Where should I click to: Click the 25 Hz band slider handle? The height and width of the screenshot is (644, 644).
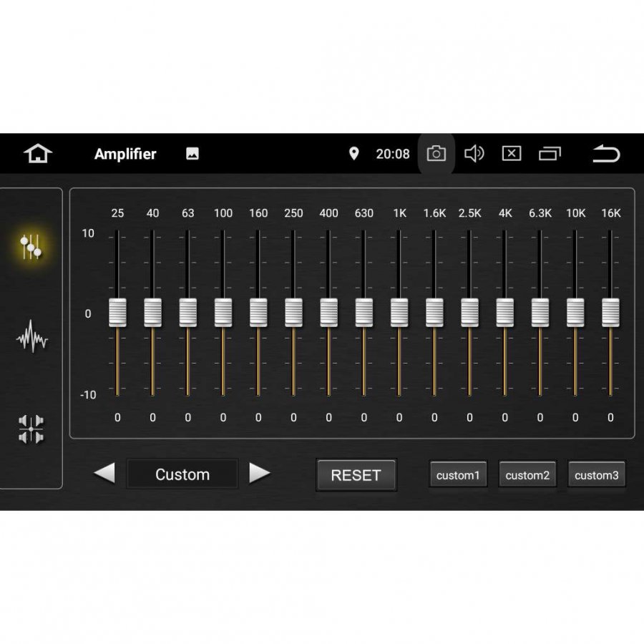click(x=117, y=313)
